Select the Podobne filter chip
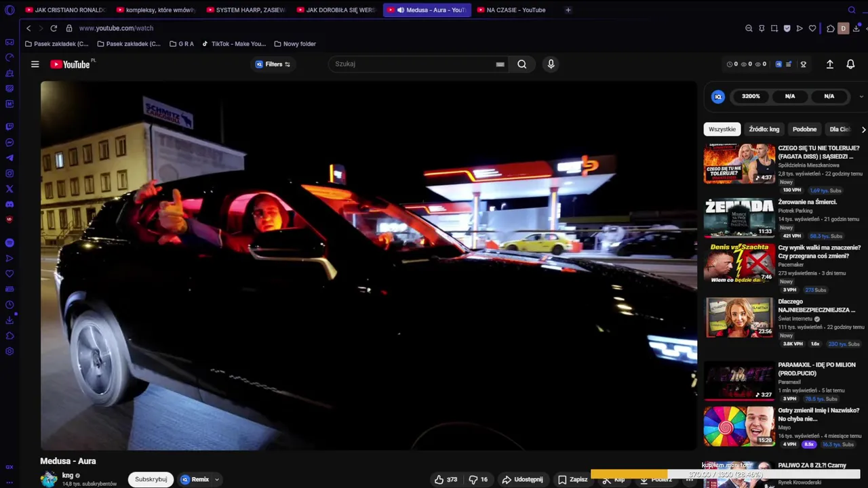 (805, 129)
